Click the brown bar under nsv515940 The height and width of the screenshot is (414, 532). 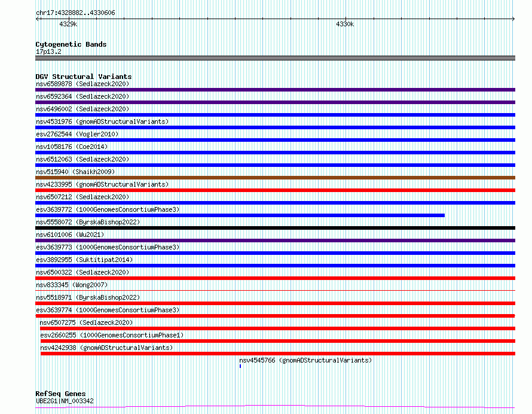pos(275,178)
